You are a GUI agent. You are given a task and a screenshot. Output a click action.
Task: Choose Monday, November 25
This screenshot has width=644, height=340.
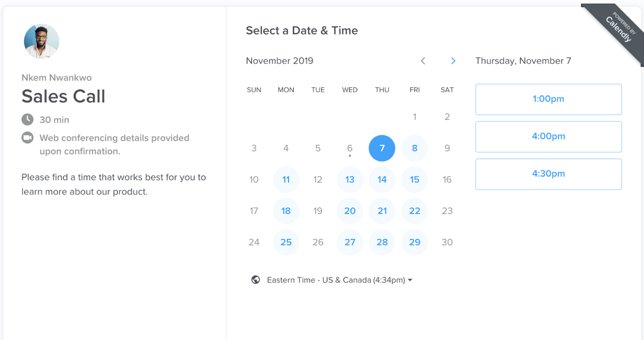286,242
